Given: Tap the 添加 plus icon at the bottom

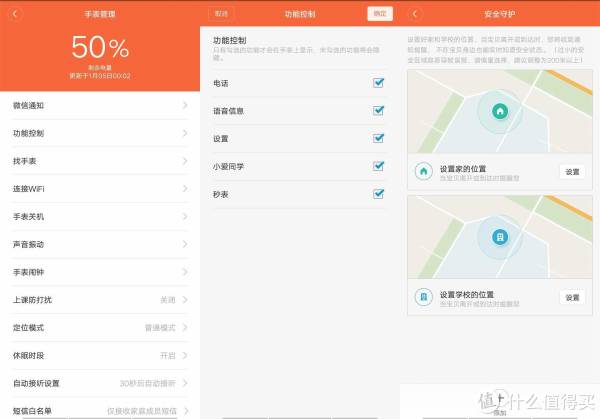Looking at the screenshot, I should click(x=499, y=400).
